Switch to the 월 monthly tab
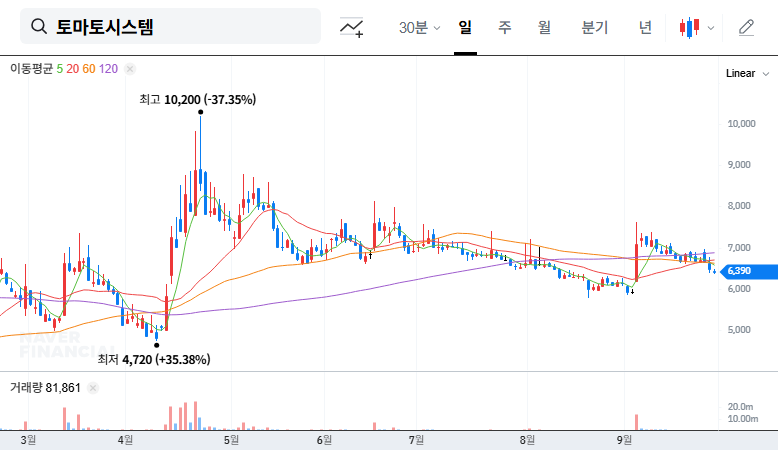 (544, 27)
